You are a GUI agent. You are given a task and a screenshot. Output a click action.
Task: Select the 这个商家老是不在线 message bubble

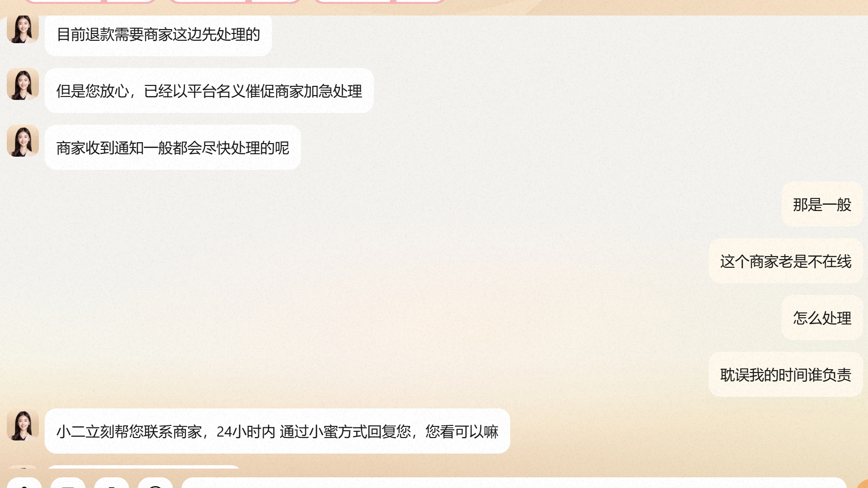(x=785, y=261)
